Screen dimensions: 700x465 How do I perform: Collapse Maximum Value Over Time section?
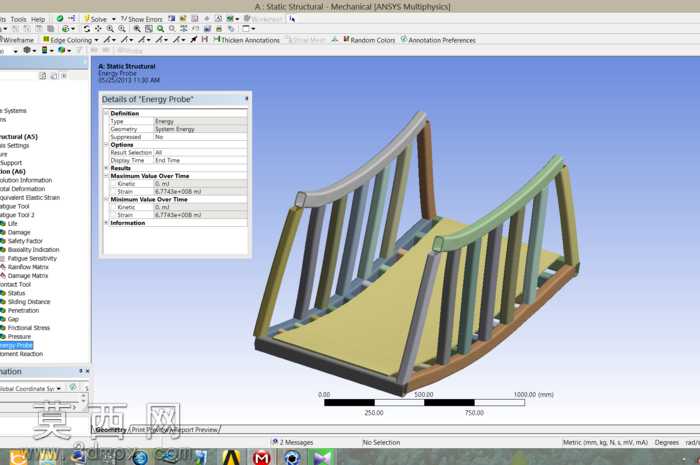click(x=106, y=176)
